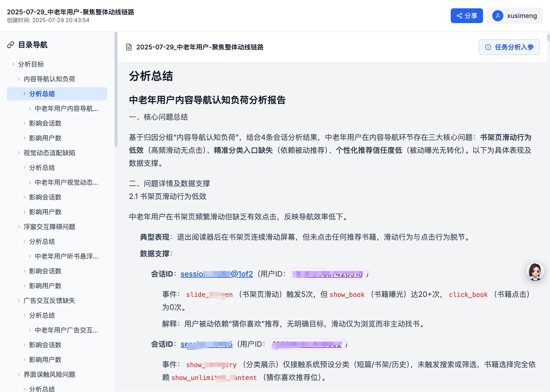Open the session @1of2 link
Viewport: 550px width, 392px height.
click(217, 274)
